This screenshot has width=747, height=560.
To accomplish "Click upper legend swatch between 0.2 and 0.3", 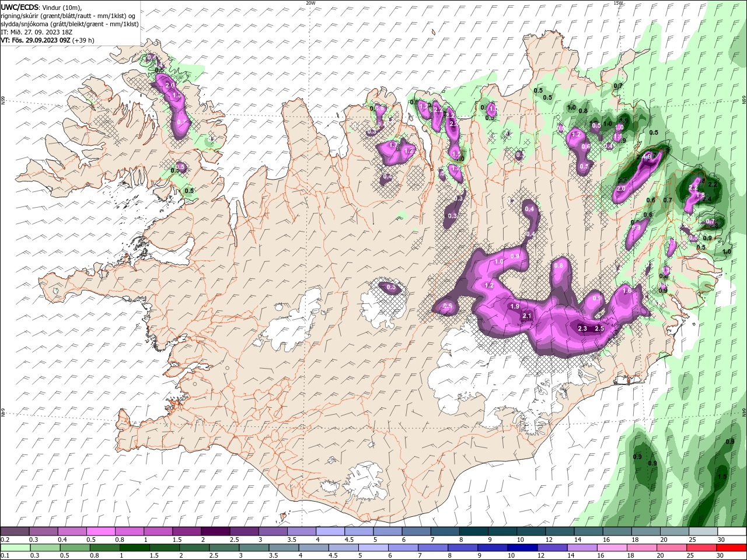I will point(15,531).
